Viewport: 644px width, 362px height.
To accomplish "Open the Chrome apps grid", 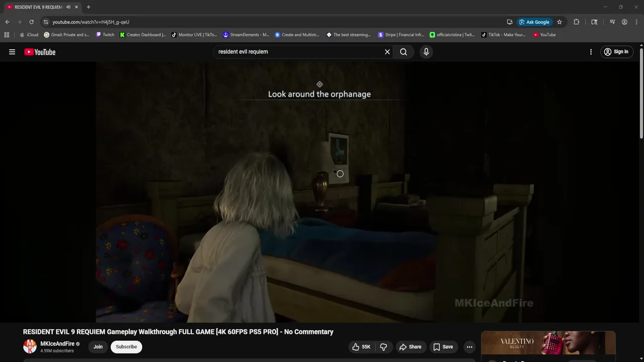I will (x=7, y=35).
